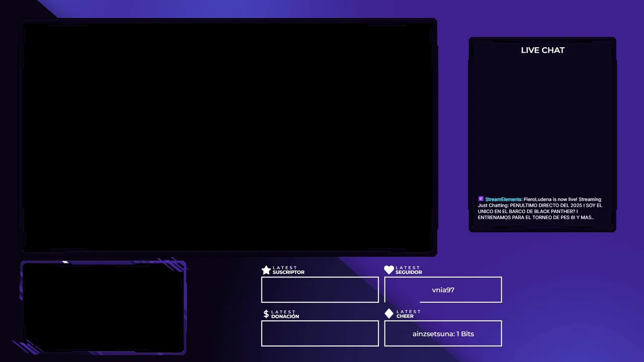Screen dimensions: 644x362
Task: Click the main gameplay frame area
Action: click(x=229, y=137)
